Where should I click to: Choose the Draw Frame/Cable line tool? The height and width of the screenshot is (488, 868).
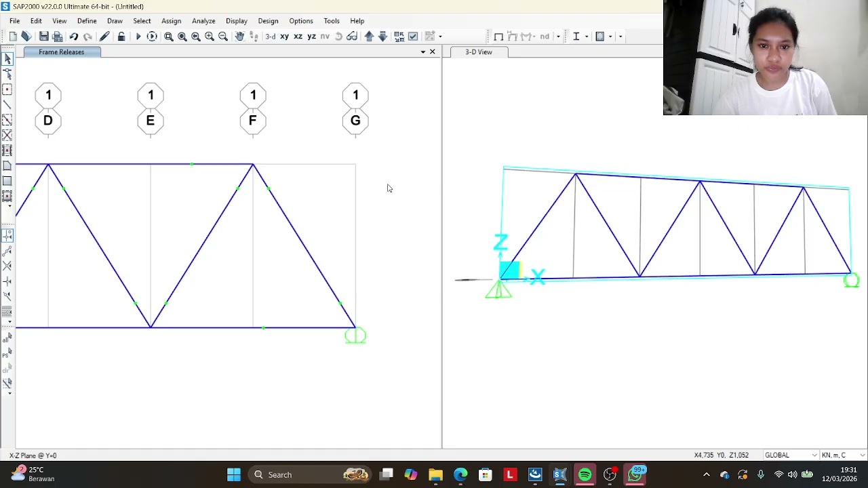click(x=7, y=104)
